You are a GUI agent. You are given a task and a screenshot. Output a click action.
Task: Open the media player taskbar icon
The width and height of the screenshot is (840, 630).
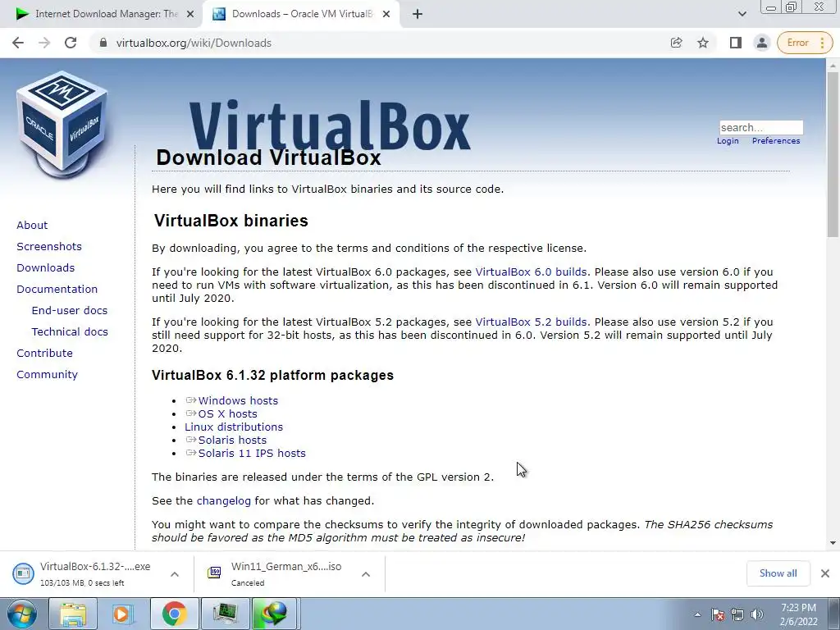(x=123, y=614)
